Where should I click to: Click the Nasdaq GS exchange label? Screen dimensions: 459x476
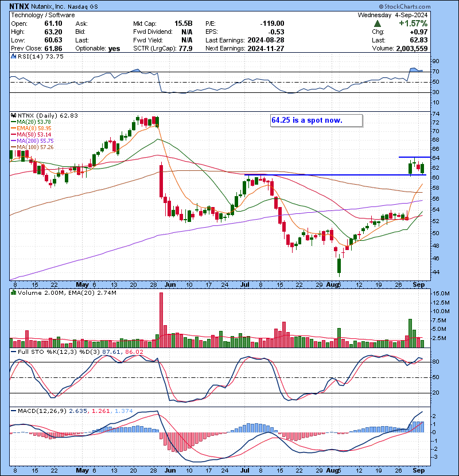pos(83,6)
